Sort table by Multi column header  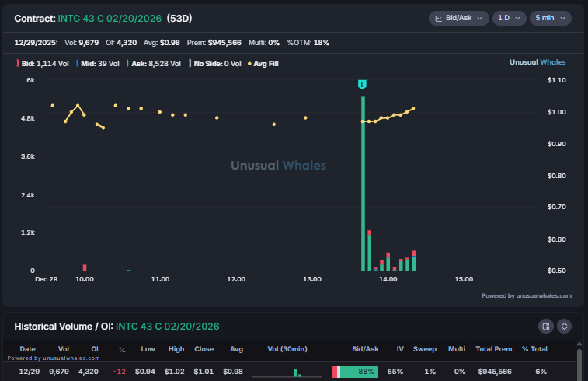coord(457,349)
